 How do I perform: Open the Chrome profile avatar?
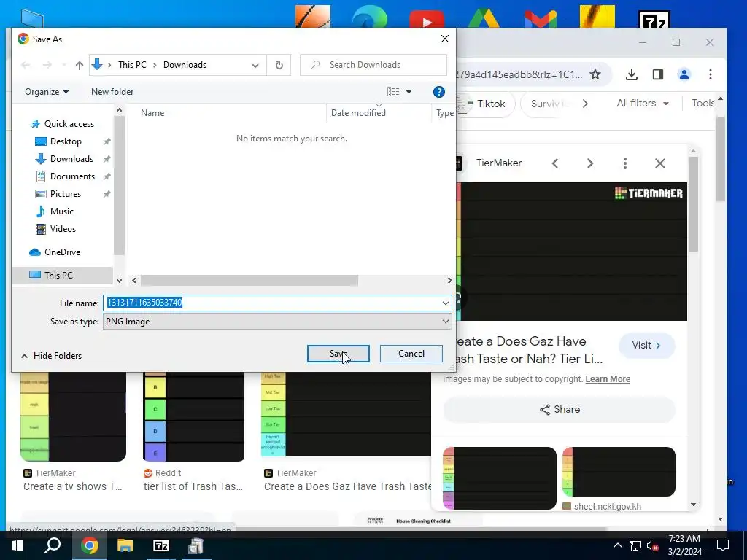coord(684,74)
